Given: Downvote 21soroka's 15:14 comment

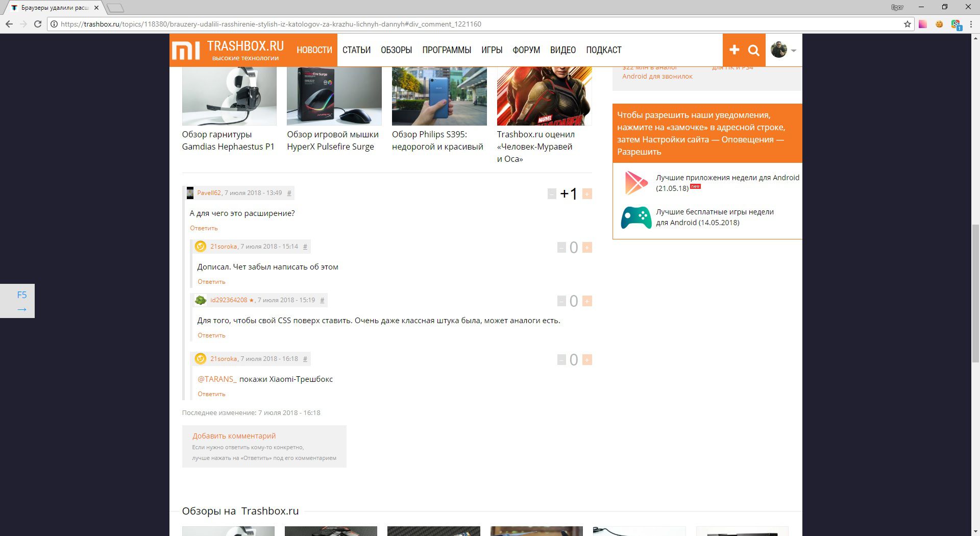Looking at the screenshot, I should coord(561,248).
